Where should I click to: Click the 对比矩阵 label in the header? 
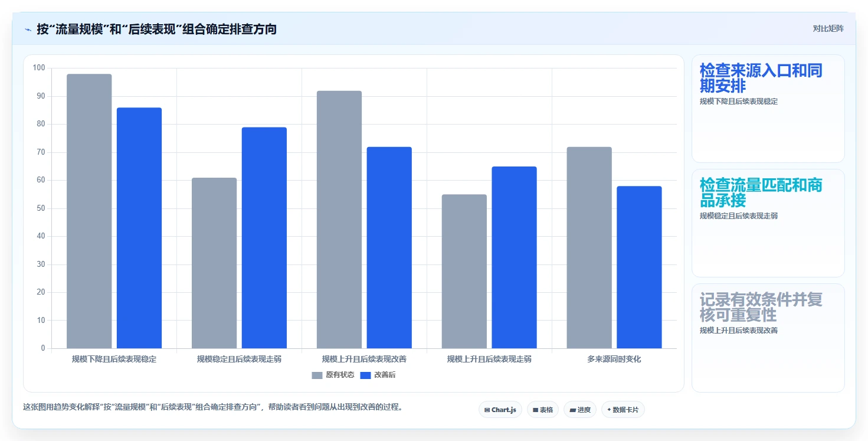828,29
